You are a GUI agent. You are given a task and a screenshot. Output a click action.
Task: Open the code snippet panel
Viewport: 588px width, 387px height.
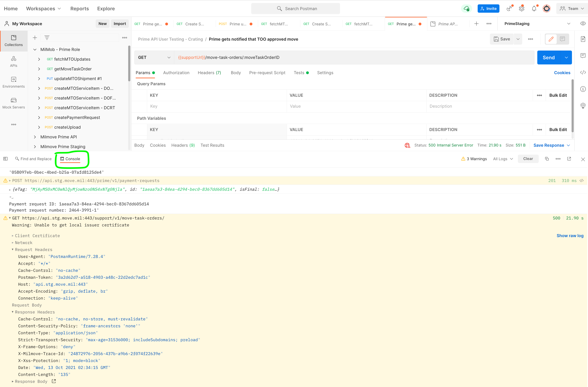point(583,72)
